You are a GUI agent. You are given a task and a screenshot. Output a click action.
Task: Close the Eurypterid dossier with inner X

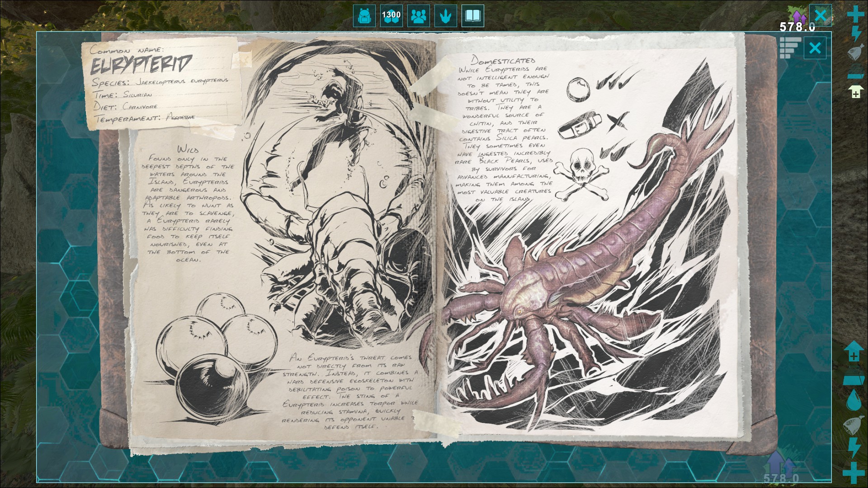click(815, 48)
